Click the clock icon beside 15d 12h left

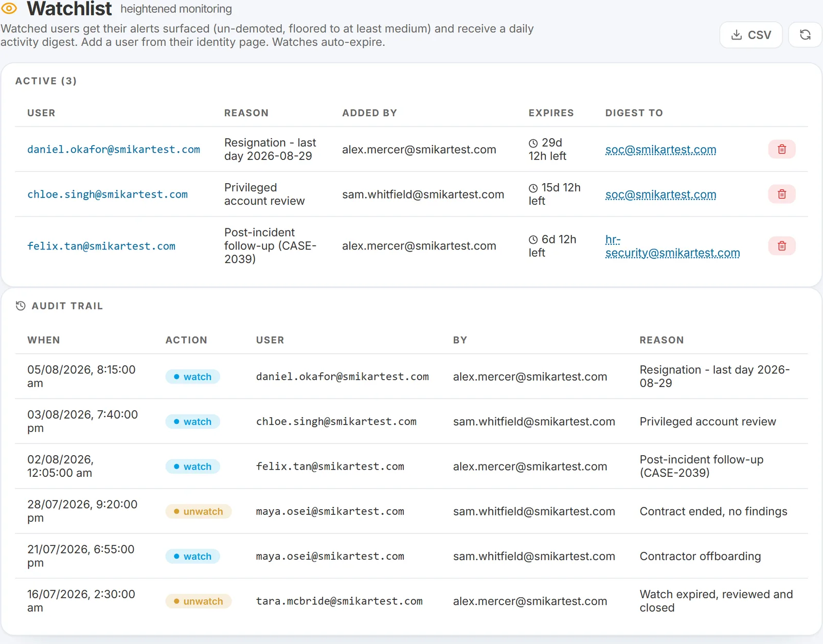point(533,188)
